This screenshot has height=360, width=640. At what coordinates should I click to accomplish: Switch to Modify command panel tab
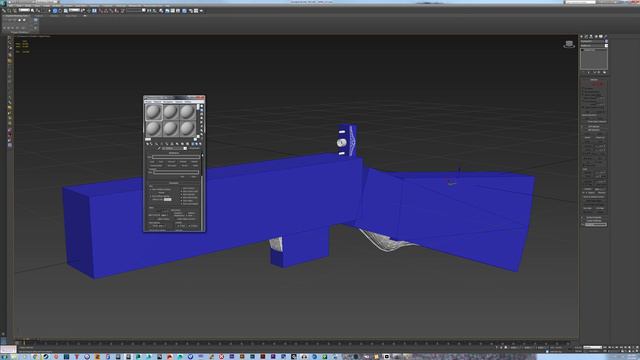click(586, 36)
